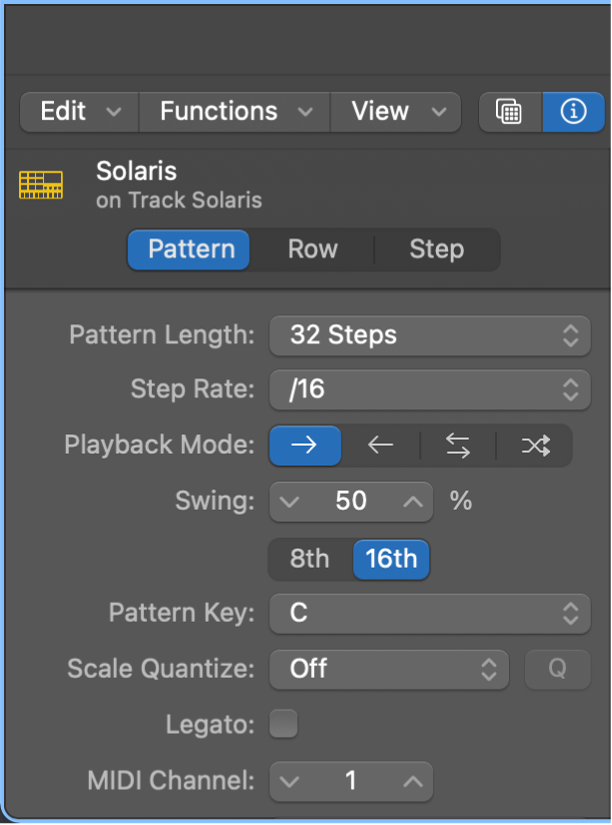This screenshot has height=825, width=612.
Task: Increase MIDI Channel with up arrow
Action: coord(412,780)
